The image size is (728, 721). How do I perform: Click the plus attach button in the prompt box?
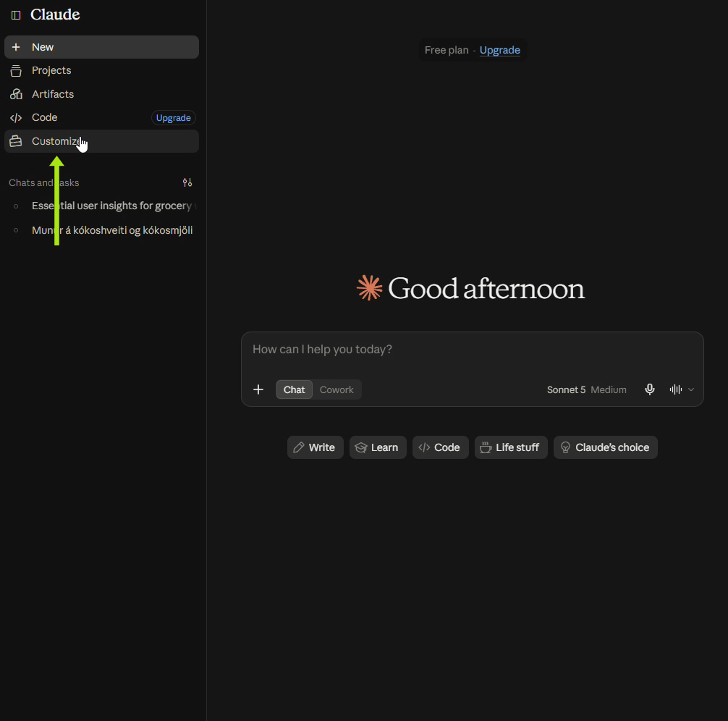click(258, 389)
